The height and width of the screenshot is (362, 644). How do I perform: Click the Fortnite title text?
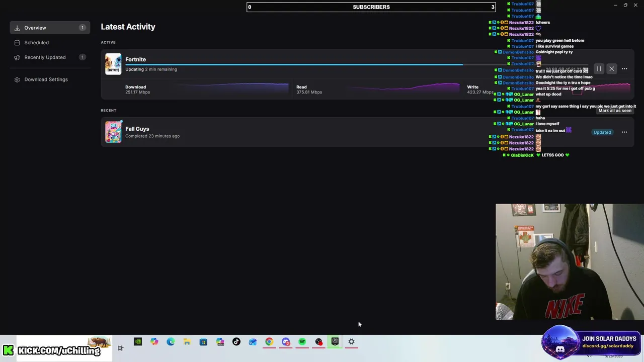[x=135, y=59]
